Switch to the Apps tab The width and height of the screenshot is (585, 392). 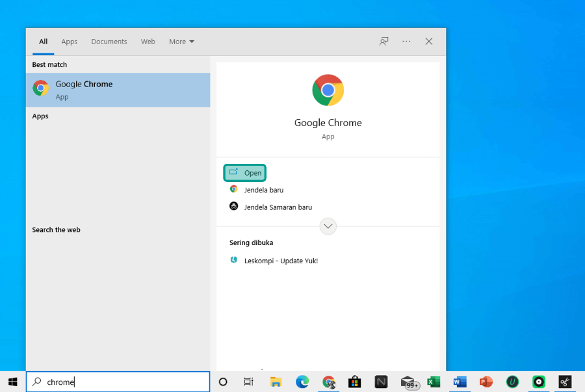click(70, 42)
